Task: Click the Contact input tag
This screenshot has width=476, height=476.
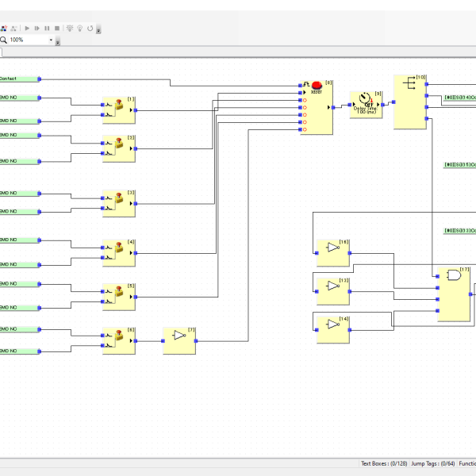Action: (x=20, y=79)
